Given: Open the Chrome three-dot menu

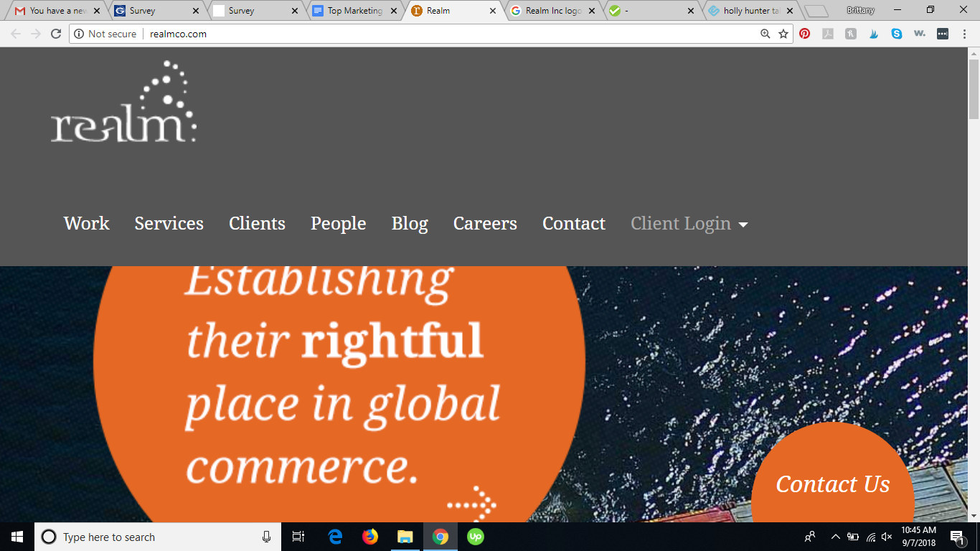Looking at the screenshot, I should coord(963,34).
